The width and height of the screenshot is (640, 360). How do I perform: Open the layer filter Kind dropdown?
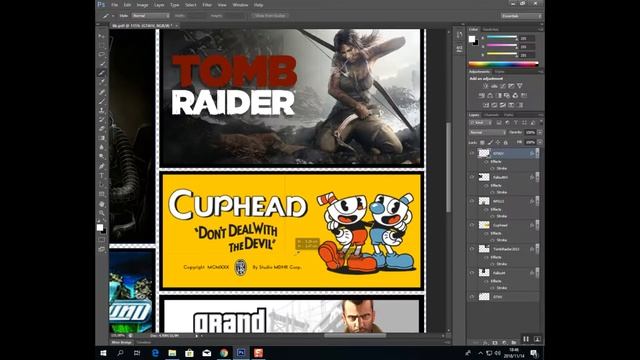480,123
